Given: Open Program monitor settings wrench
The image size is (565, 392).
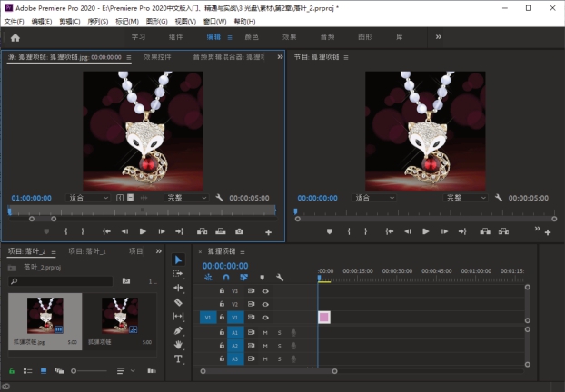Looking at the screenshot, I should click(x=499, y=198).
